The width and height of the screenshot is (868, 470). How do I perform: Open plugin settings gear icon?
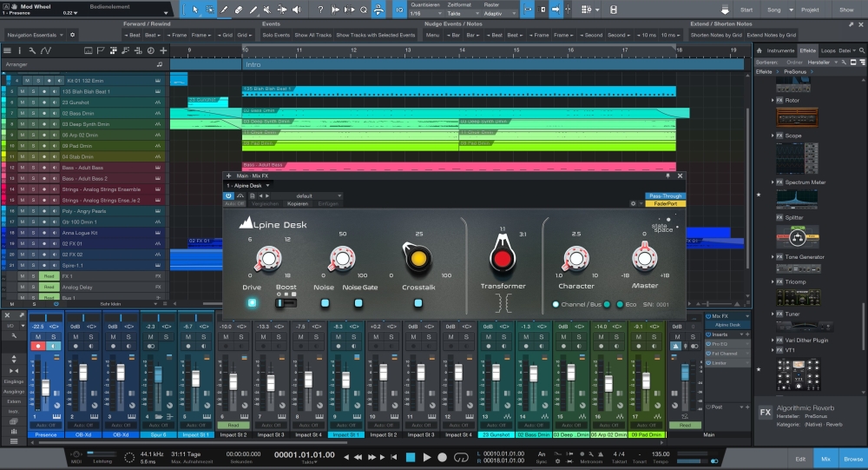pos(634,203)
